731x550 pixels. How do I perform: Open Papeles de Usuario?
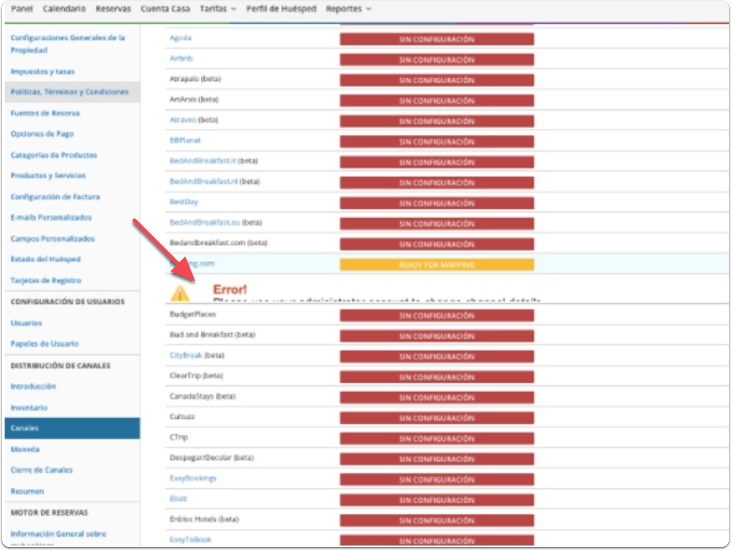point(44,344)
